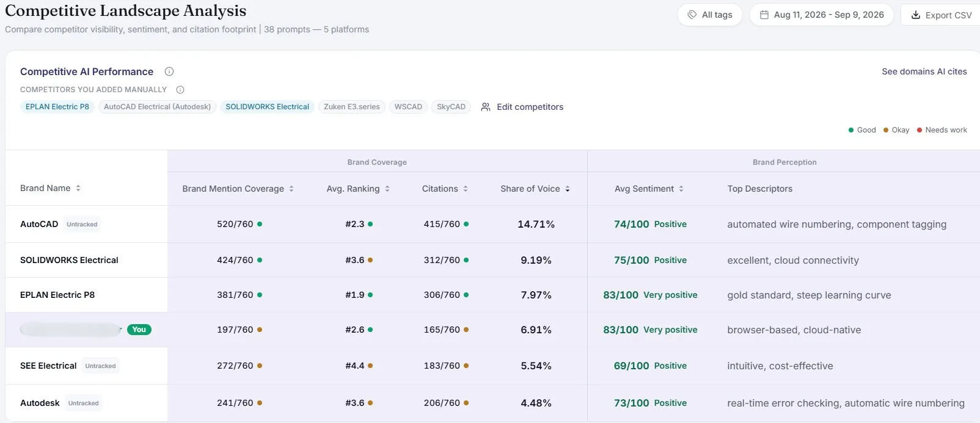
Task: Click the 312/760 citations value
Action: pos(442,260)
